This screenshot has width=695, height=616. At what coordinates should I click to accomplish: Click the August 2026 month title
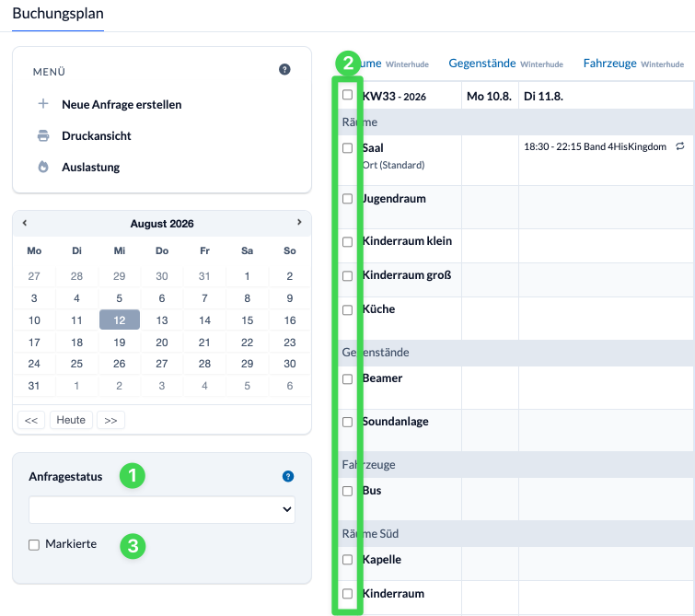point(162,224)
